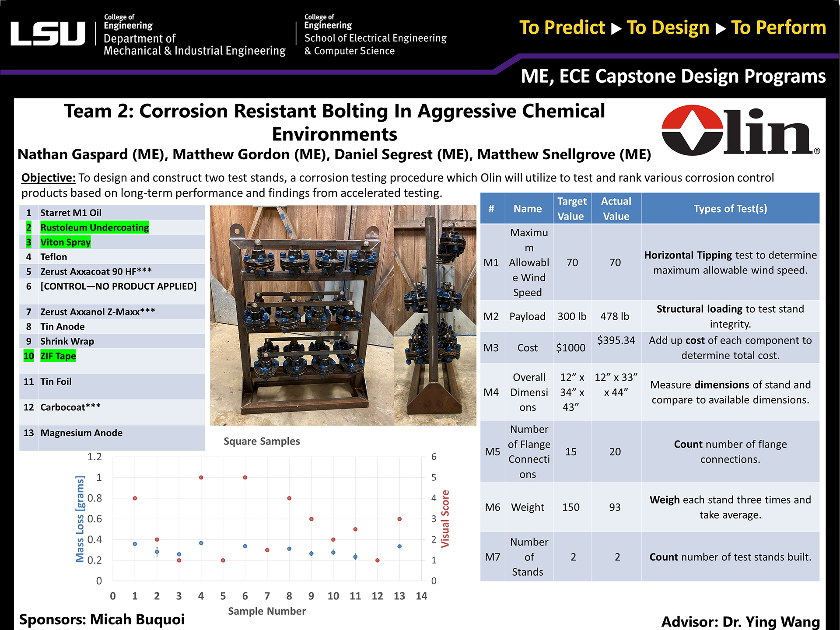Select the Team 2 poster title
Viewport: 840px width, 630px height.
click(335, 122)
